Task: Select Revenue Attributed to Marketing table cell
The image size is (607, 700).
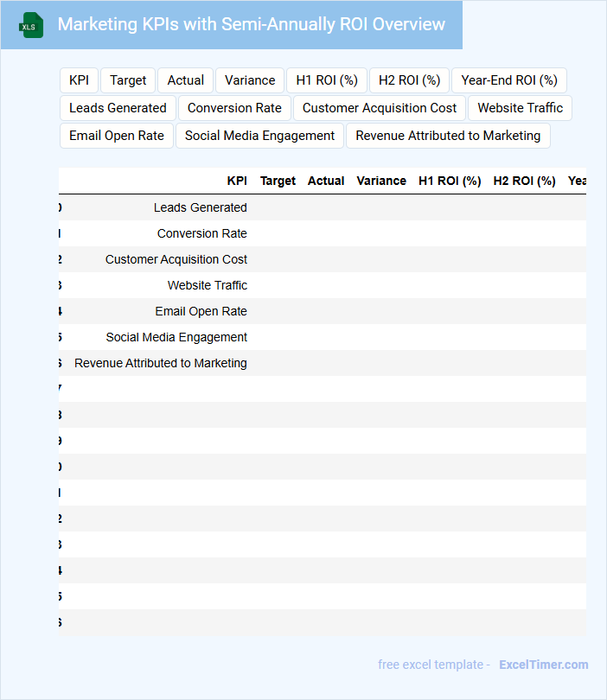Action: coord(160,363)
